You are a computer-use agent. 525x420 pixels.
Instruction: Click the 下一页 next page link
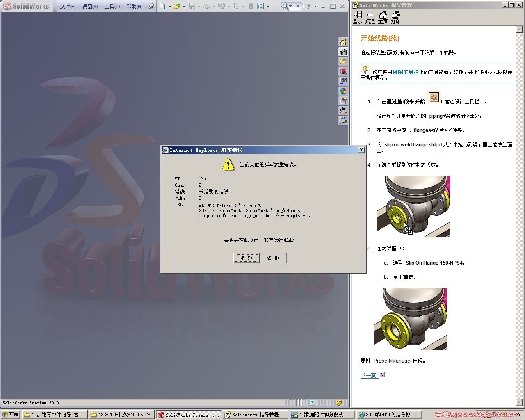368,376
